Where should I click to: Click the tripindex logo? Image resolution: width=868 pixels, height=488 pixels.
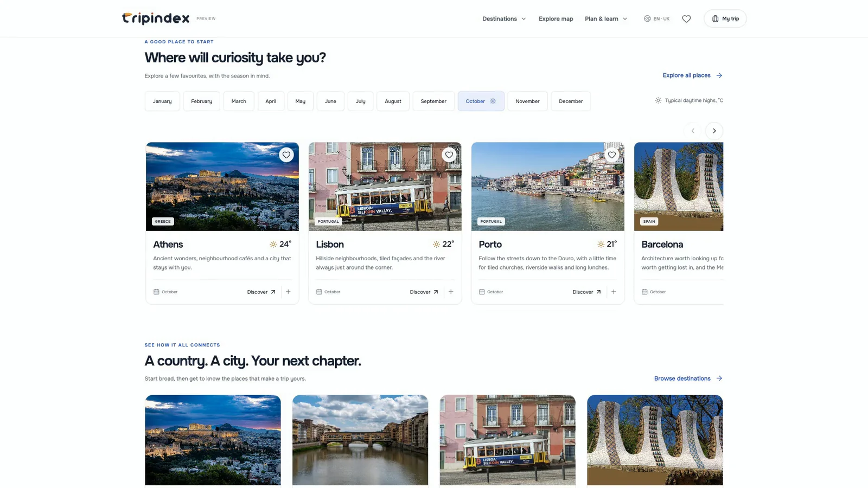tap(156, 18)
